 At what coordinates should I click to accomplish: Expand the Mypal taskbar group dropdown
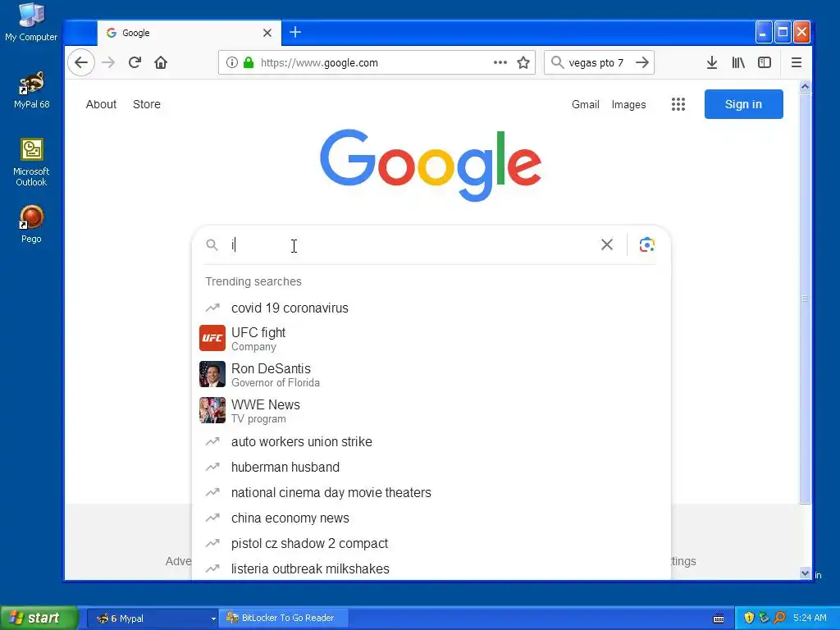click(x=213, y=619)
